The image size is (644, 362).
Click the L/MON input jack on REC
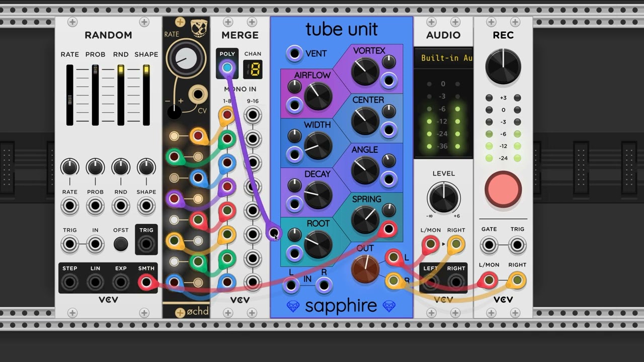pos(489,280)
